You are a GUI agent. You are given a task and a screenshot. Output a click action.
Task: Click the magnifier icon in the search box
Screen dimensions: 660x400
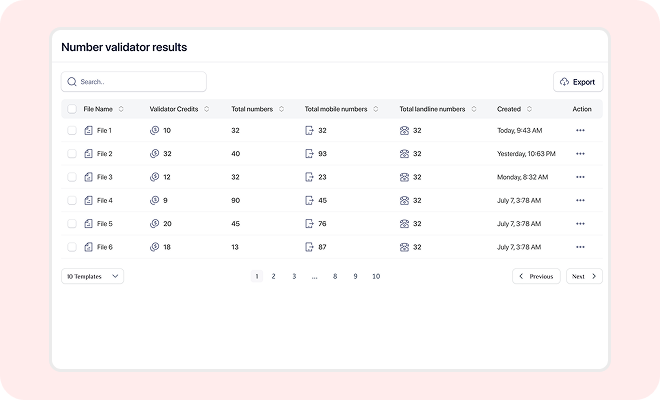72,82
